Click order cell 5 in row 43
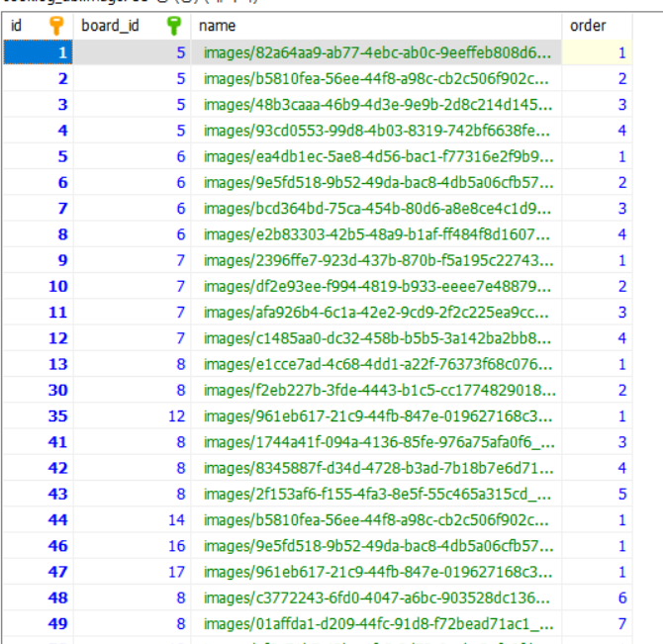Screen dimensions: 663x644 coord(597,494)
